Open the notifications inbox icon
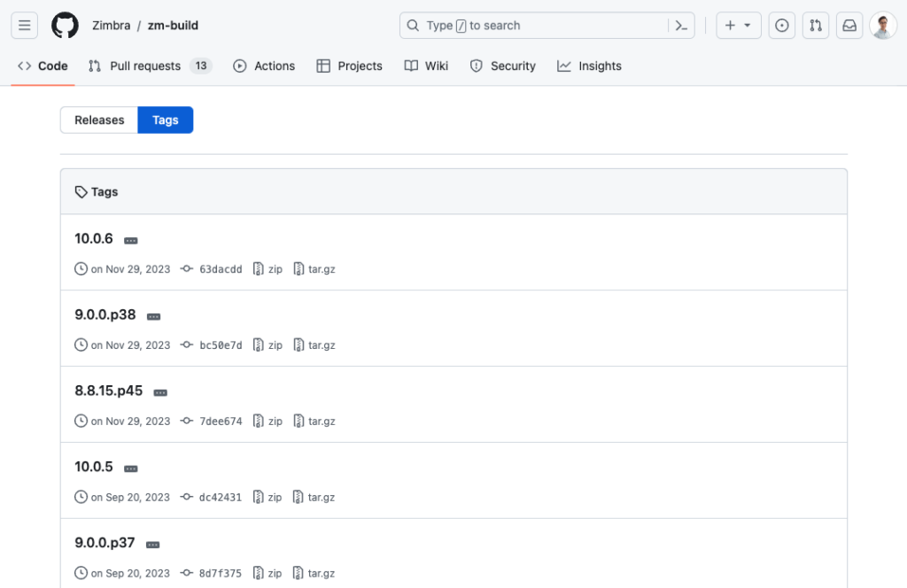This screenshot has width=907, height=588. point(849,26)
